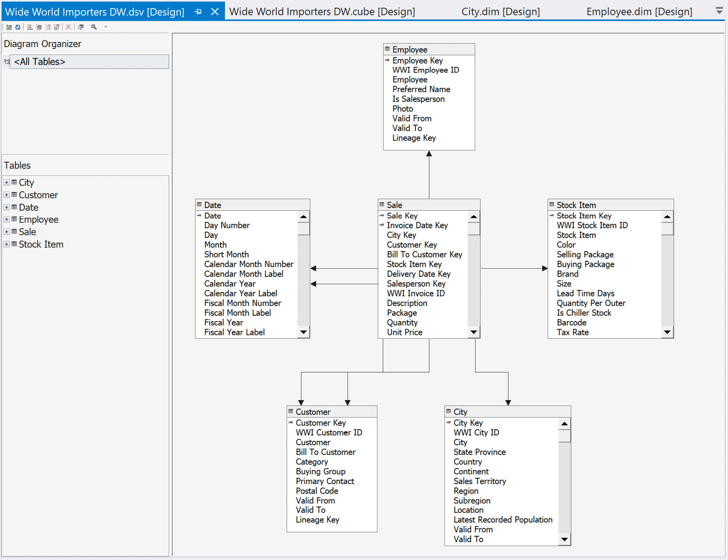Viewport: 728px width, 560px height.
Task: Click the Employee table header in diagram
Action: 429,50
